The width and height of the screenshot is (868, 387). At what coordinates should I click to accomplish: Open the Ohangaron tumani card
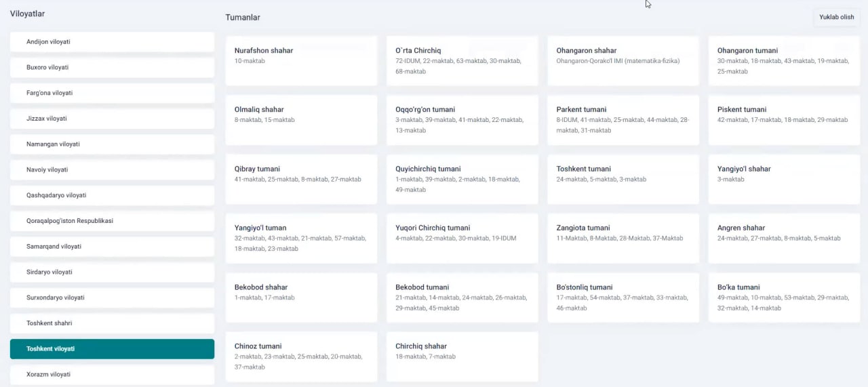784,61
